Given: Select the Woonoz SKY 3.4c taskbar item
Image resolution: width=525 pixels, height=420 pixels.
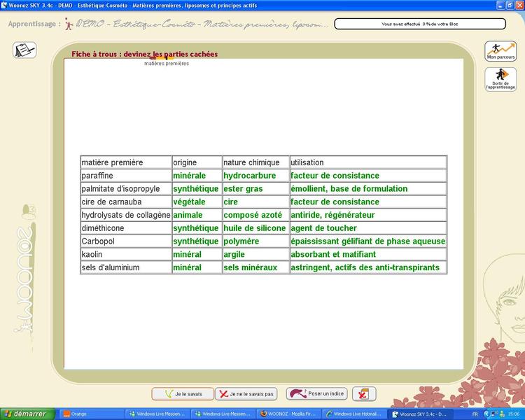Looking at the screenshot, I should click(x=419, y=414).
